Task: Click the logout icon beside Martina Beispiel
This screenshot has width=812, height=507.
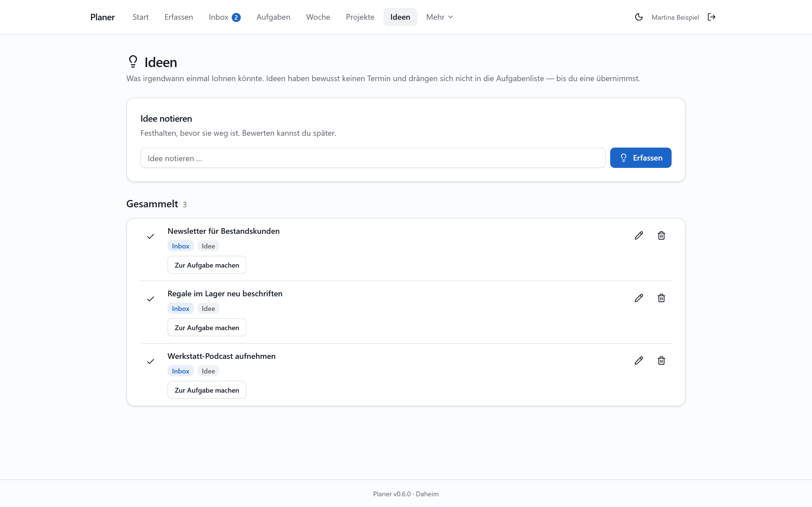Action: pyautogui.click(x=711, y=17)
